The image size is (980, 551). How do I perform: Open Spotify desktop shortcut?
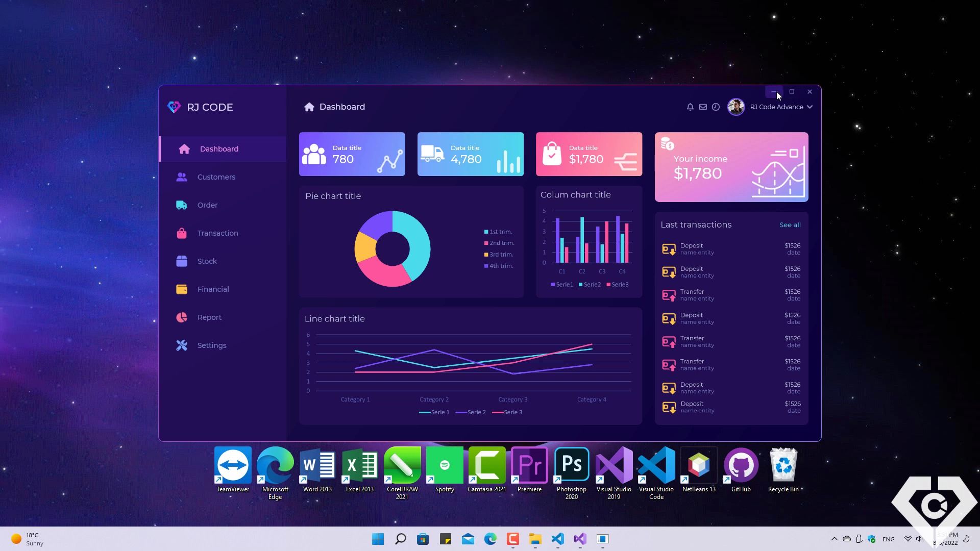tap(445, 465)
